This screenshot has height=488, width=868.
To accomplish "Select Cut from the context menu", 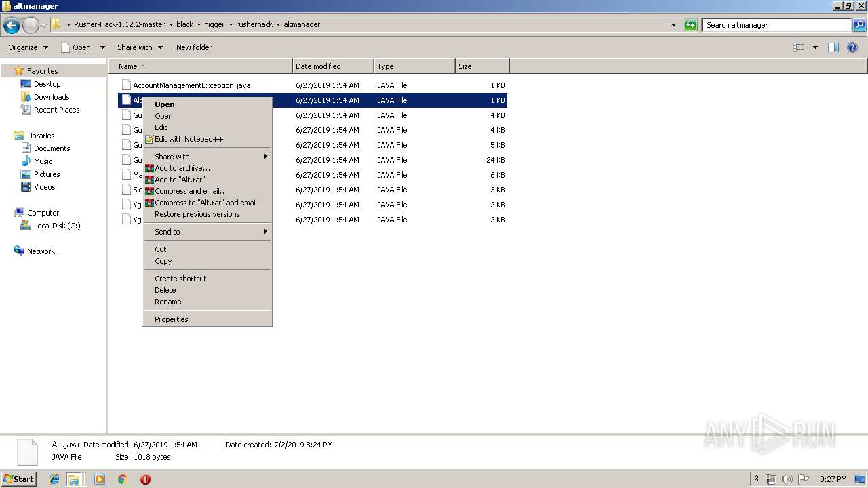I will pyautogui.click(x=160, y=249).
